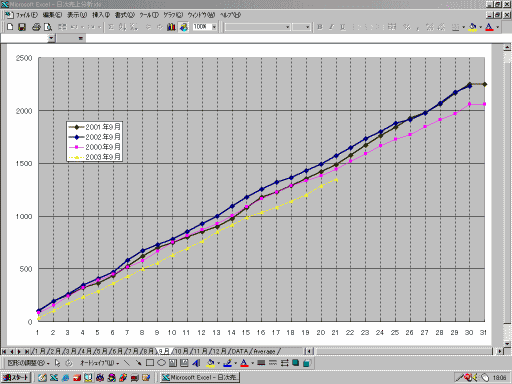Click the formula equals button

pos(80,38)
